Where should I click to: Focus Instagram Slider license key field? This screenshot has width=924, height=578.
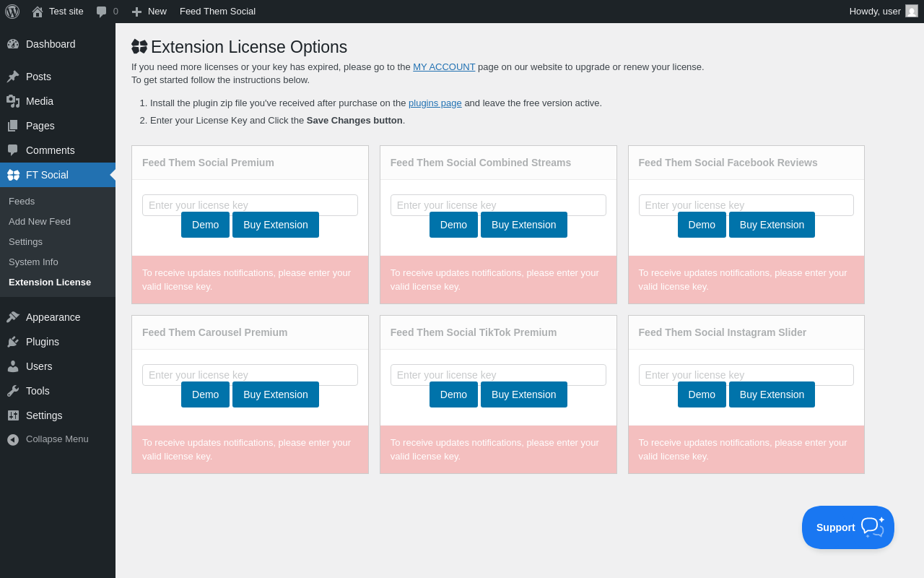[x=746, y=374]
